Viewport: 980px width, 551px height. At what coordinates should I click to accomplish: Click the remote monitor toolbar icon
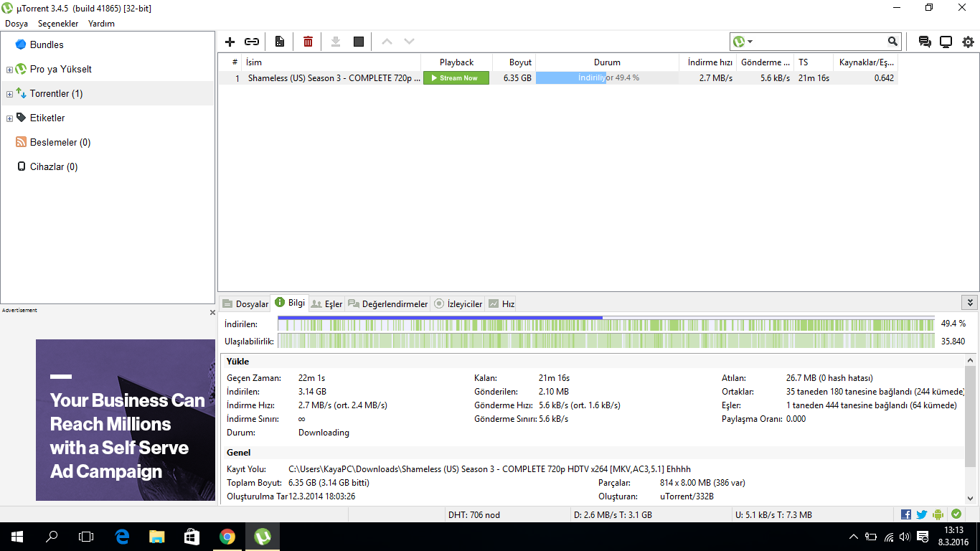point(946,42)
